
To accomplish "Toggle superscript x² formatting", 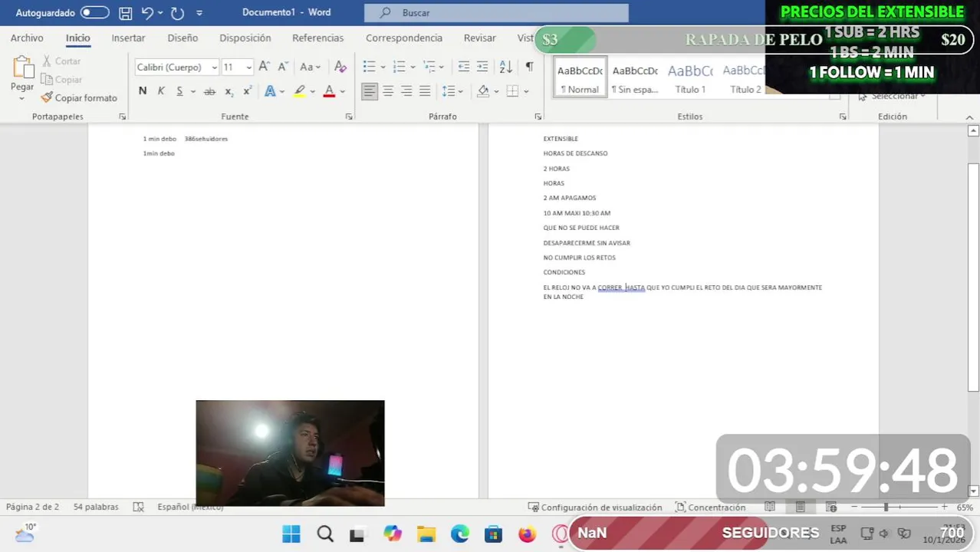I will [x=248, y=91].
